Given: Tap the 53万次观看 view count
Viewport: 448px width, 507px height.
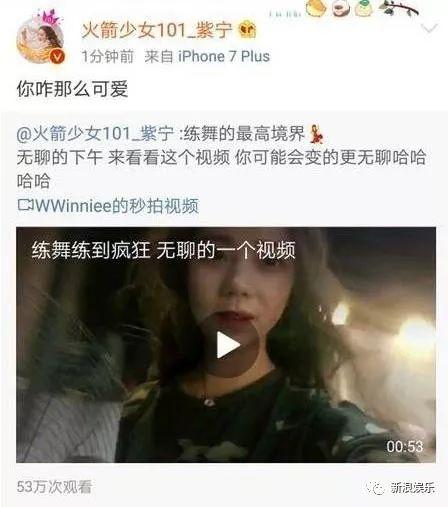Looking at the screenshot, I should (54, 487).
